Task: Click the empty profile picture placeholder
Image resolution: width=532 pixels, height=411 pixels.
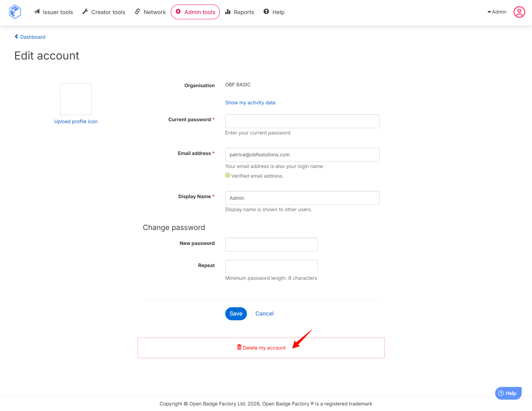Action: [76, 99]
